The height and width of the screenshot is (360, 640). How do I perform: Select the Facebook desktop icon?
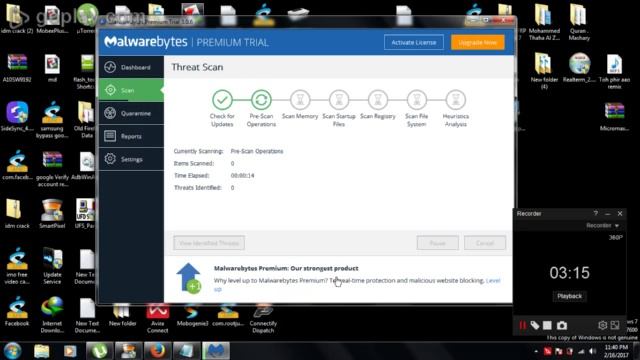coord(17,312)
